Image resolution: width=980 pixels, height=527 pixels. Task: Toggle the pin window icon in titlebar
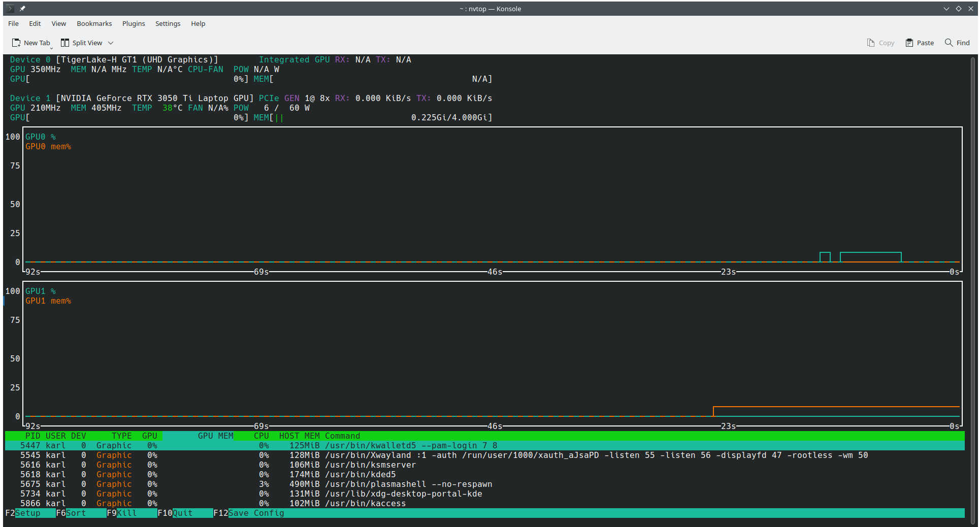[22, 9]
